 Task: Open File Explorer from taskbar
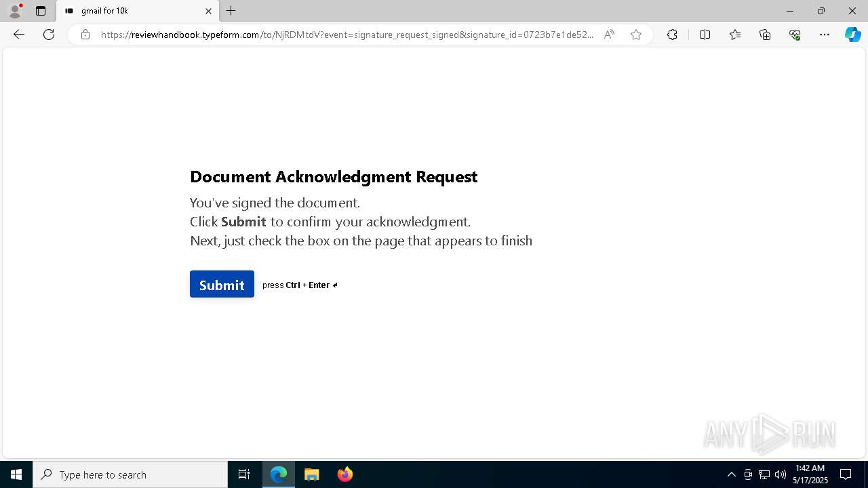(312, 474)
